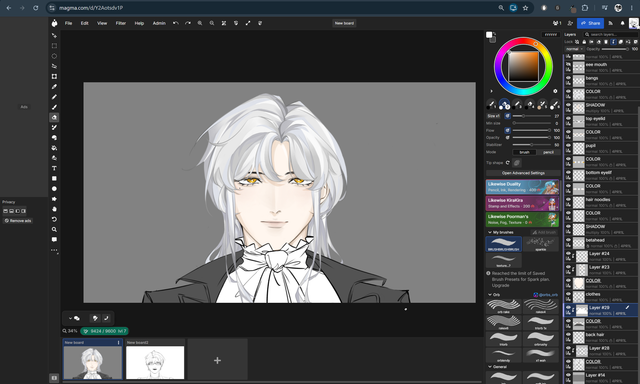Click the zoom in magnifier in top bar
Screen dimensions: 640x384
coord(200,23)
